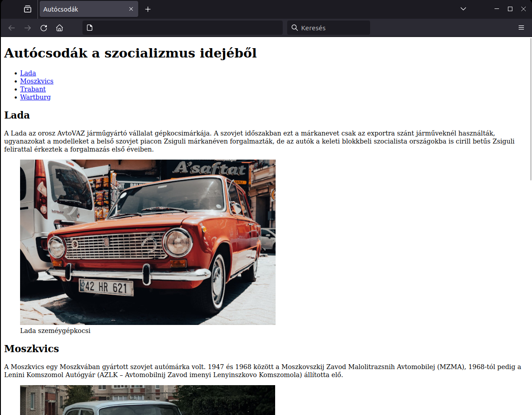Close the Autócsodák tab
The image size is (532, 415).
131,9
